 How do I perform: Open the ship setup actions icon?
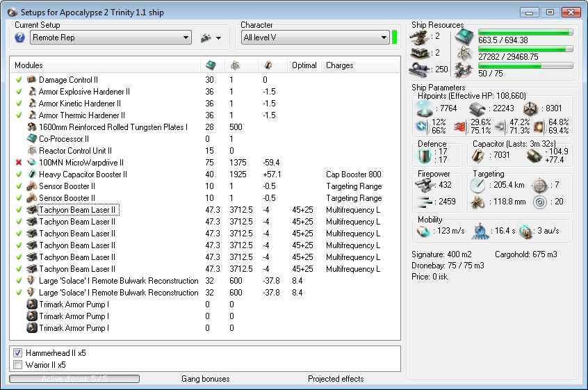pos(206,38)
